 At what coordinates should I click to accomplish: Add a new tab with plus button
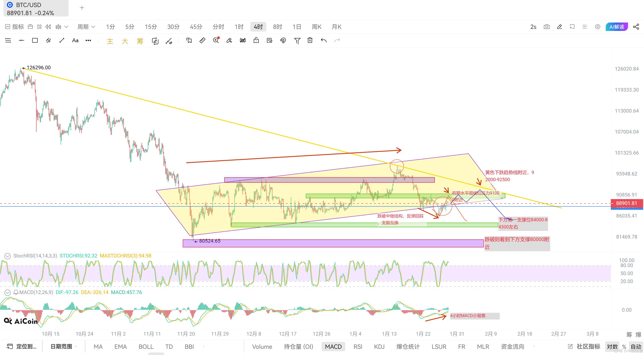coord(82,8)
